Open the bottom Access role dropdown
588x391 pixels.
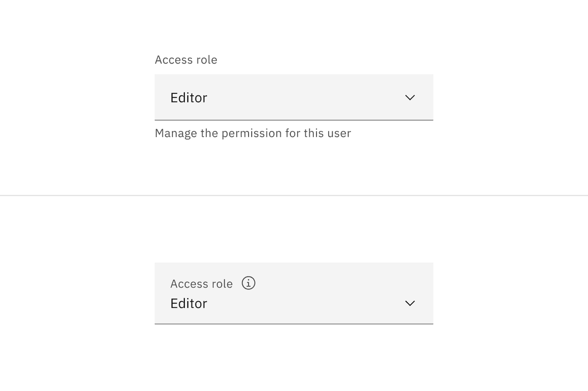click(294, 303)
